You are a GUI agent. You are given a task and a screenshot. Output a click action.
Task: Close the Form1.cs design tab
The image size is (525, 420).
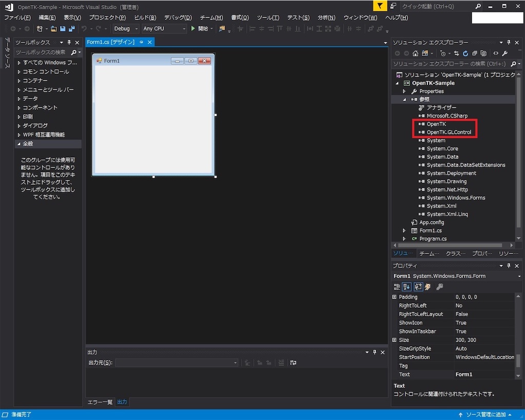point(150,42)
